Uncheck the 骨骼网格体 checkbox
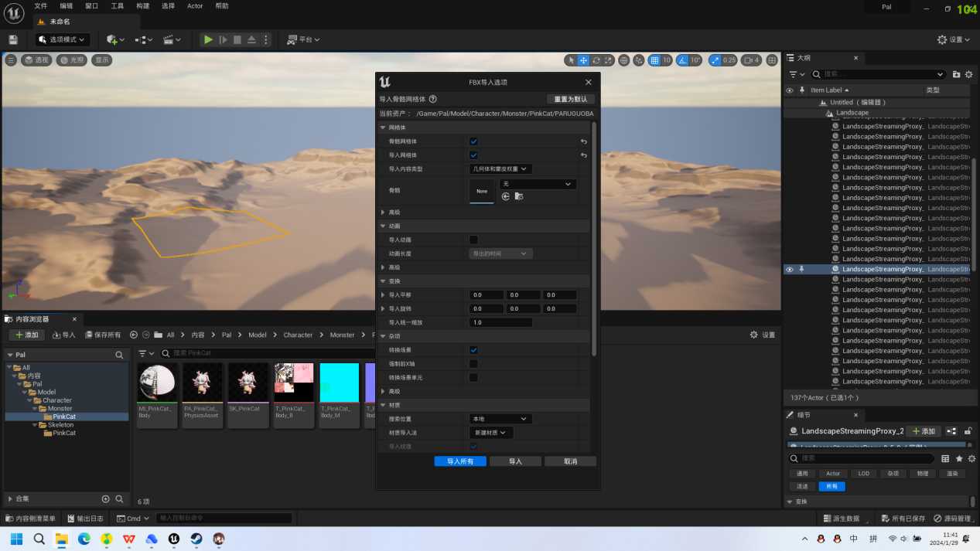980x551 pixels. point(473,141)
